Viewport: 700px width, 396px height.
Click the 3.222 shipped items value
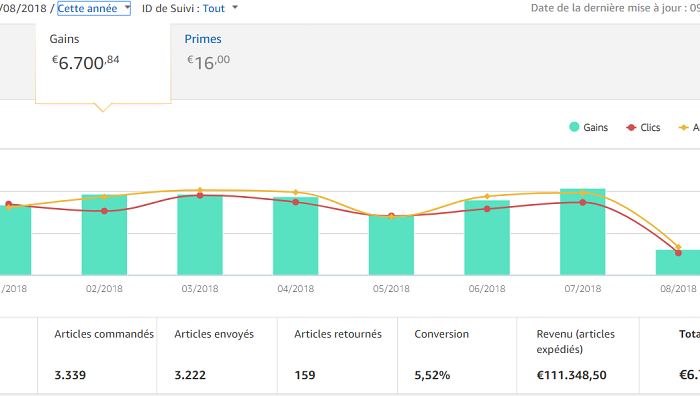pos(190,375)
